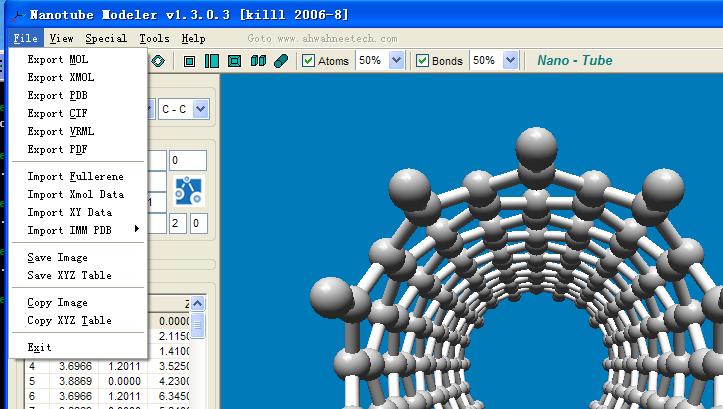Click the blue molecule build icon

tap(188, 191)
